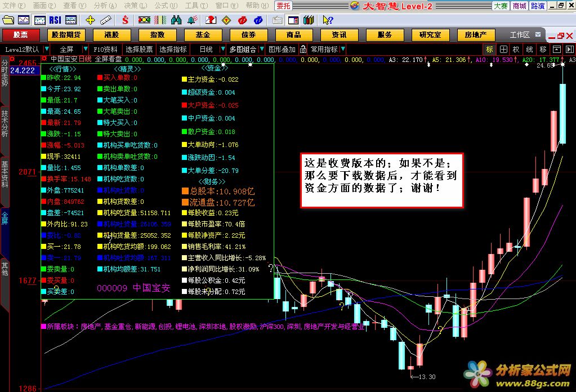This screenshot has height=392, width=576.
Task: Open the 帮助(H) menu
Action: coord(257,6)
